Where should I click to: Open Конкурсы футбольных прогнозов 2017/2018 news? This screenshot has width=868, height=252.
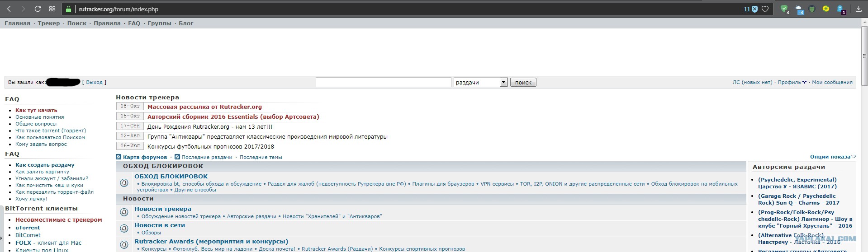point(211,147)
